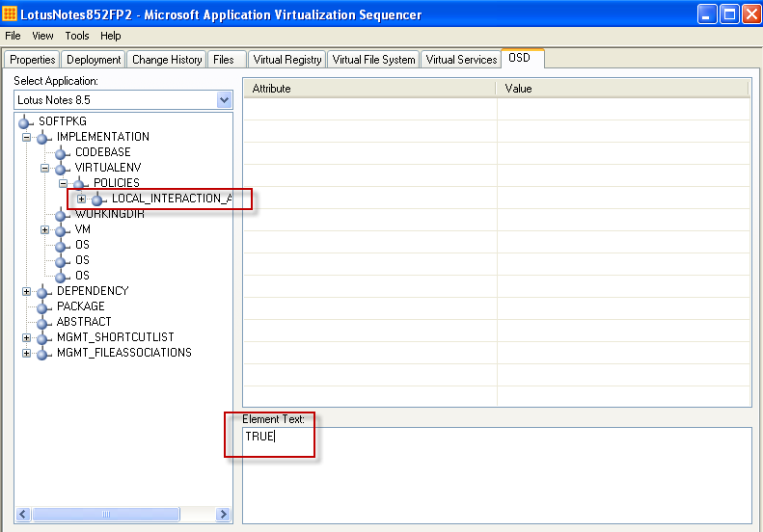This screenshot has height=532, width=763.
Task: Click the IMPLEMENTATION node icon
Action: click(x=43, y=138)
